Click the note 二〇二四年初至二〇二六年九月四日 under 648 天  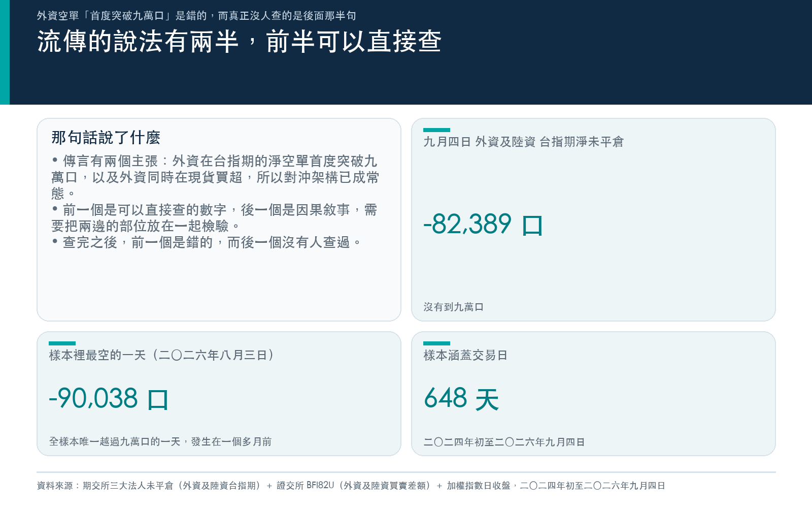504,442
